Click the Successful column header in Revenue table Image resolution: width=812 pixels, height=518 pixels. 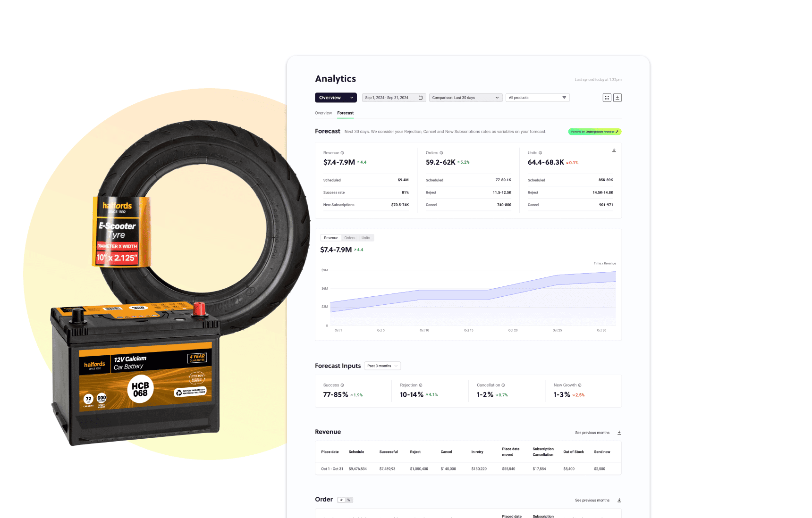coord(389,452)
